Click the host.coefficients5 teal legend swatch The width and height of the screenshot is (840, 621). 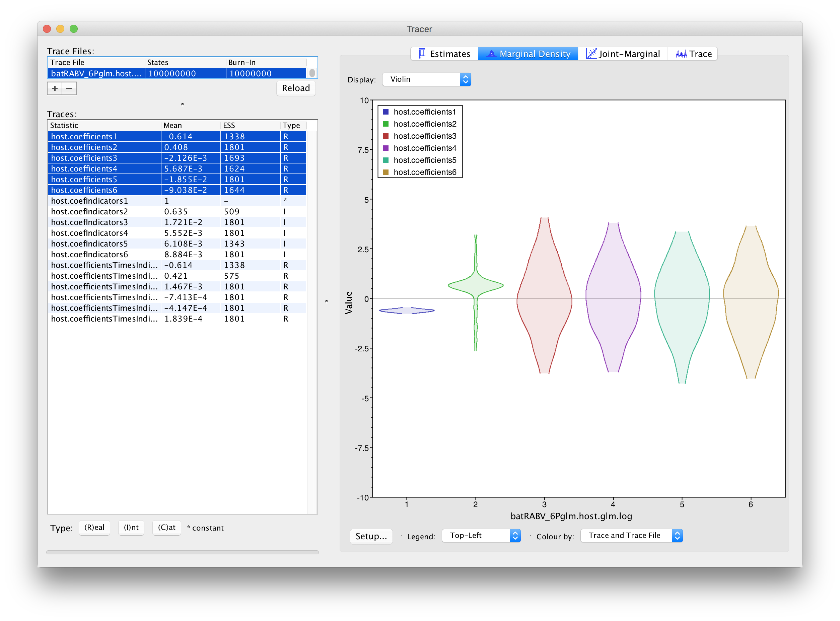pyautogui.click(x=386, y=160)
